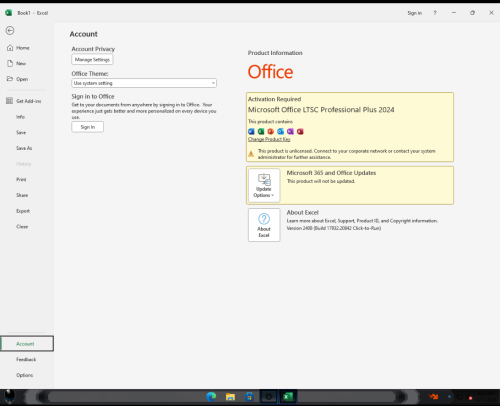Follow the Change Product Key link
This screenshot has height=406, width=500.
click(269, 139)
